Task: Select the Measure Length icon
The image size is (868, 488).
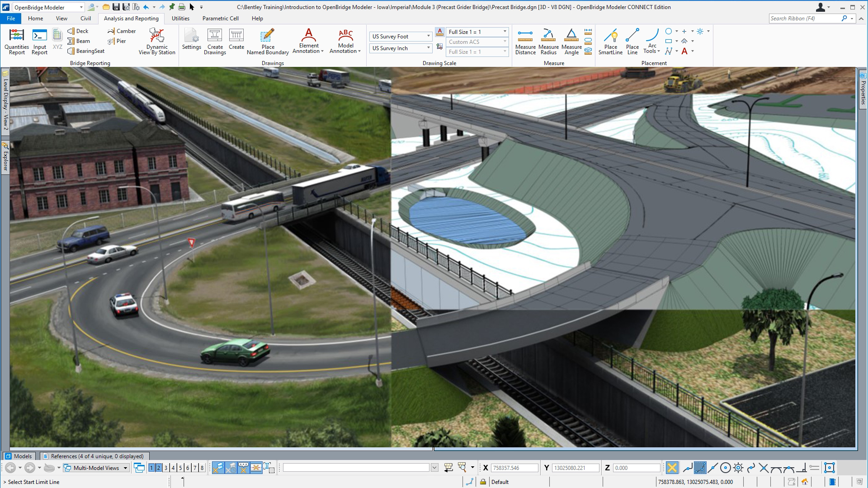Action: 588,32
